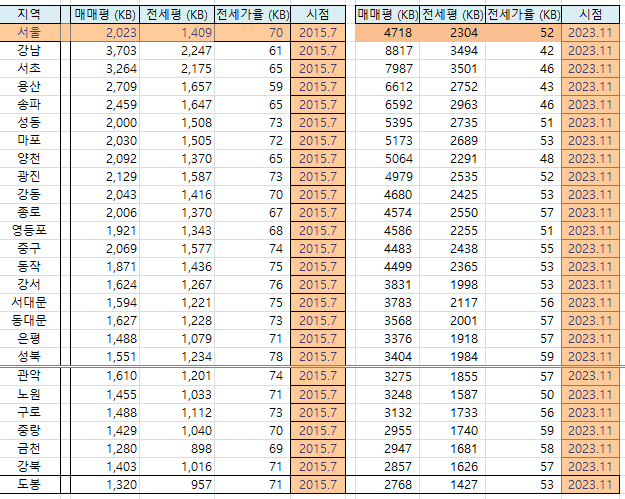Select the 1587 cell for 노원
The image size is (625, 499).
tap(452, 394)
